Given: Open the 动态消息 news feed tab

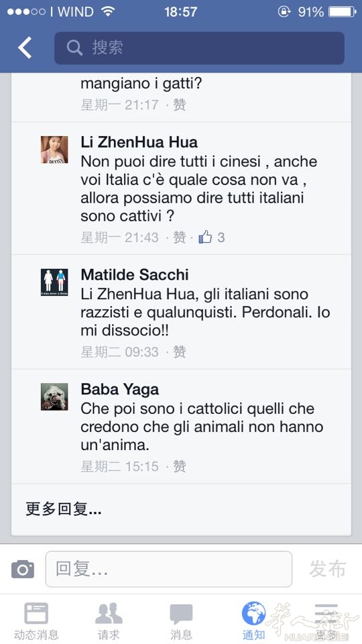Looking at the screenshot, I should pyautogui.click(x=36, y=621).
